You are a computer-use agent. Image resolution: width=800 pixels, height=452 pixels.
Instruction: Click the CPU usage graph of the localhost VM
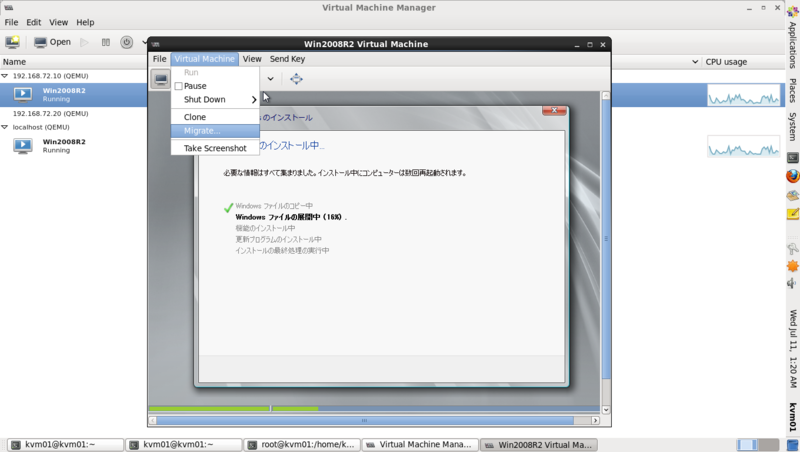743,146
